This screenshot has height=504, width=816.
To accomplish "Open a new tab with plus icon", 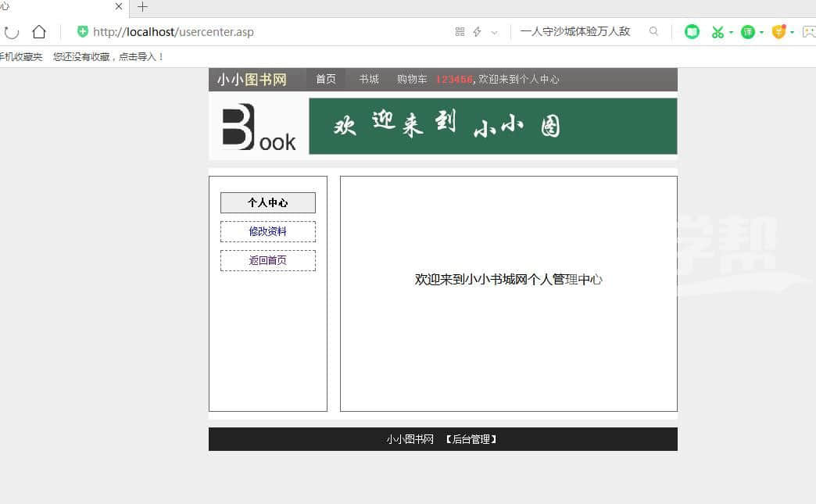I will (x=142, y=7).
